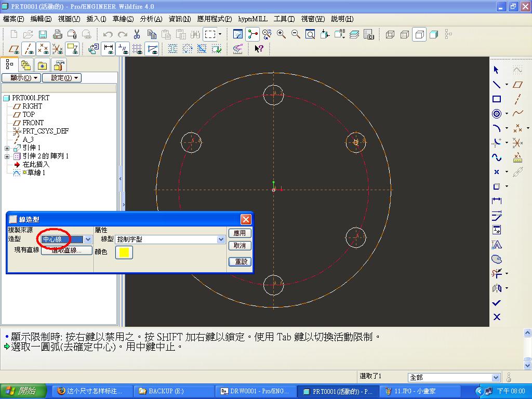Click the Windows 開始 start button
The image size is (532, 399).
(x=23, y=391)
